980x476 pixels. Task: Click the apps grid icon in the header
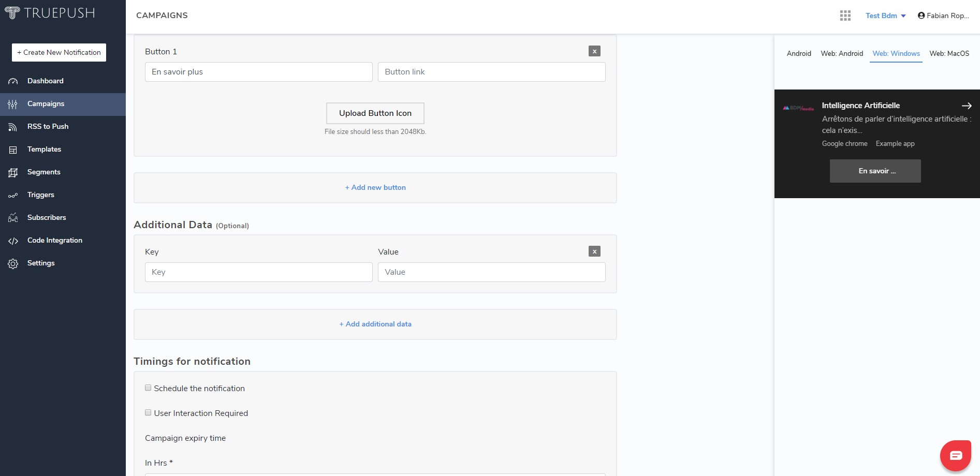click(x=845, y=16)
